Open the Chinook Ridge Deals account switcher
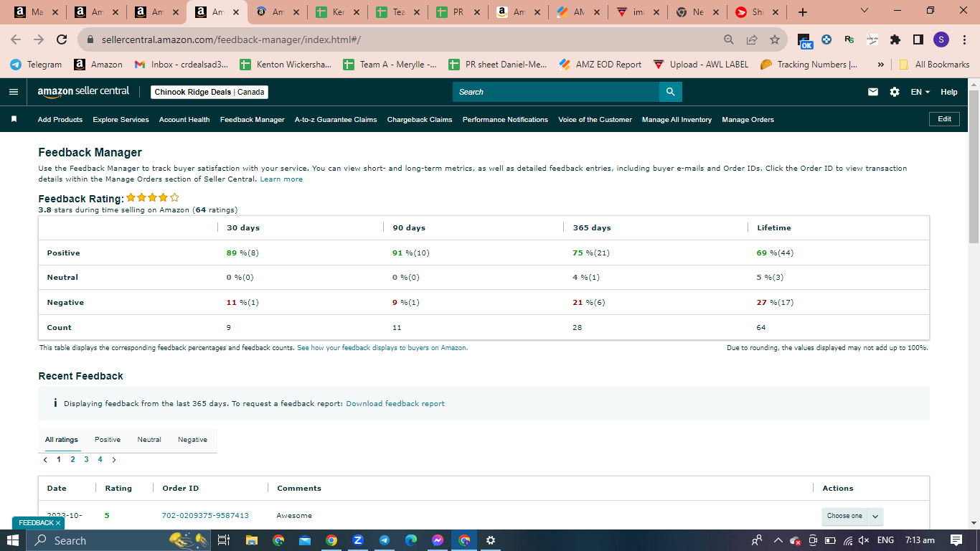Image resolution: width=980 pixels, height=551 pixels. [209, 92]
